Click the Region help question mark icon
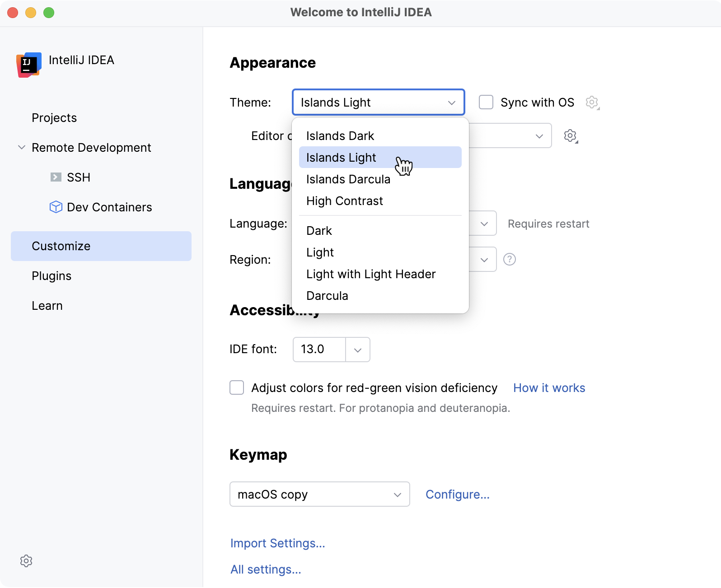 (510, 259)
